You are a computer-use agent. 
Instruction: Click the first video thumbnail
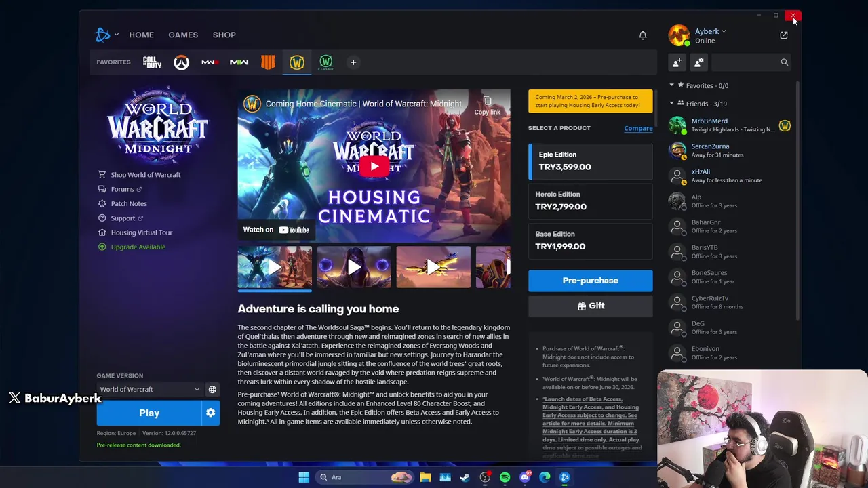click(x=275, y=267)
